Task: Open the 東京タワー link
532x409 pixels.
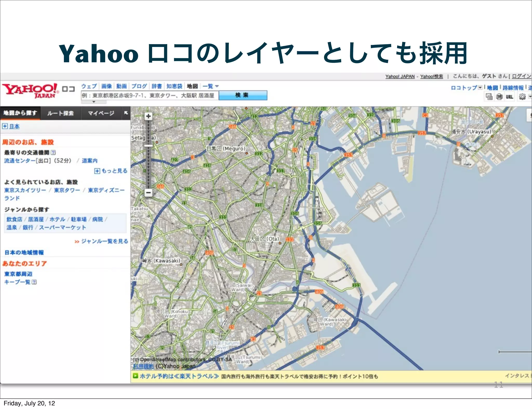Action: (x=67, y=190)
